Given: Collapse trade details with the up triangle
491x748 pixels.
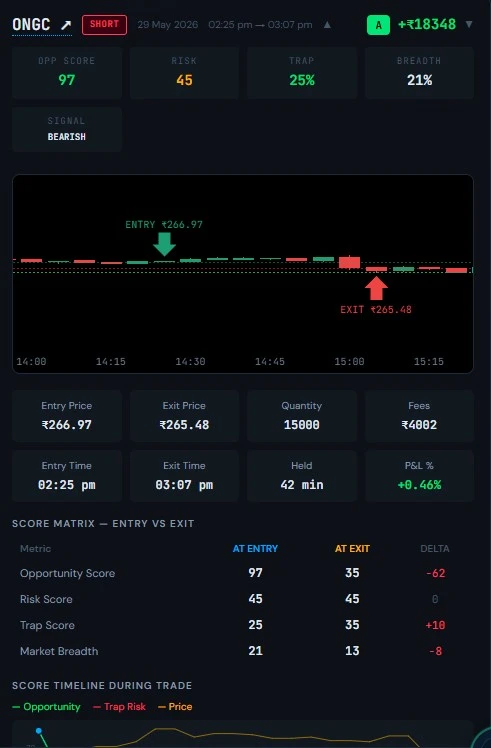Looking at the screenshot, I should coord(327,25).
